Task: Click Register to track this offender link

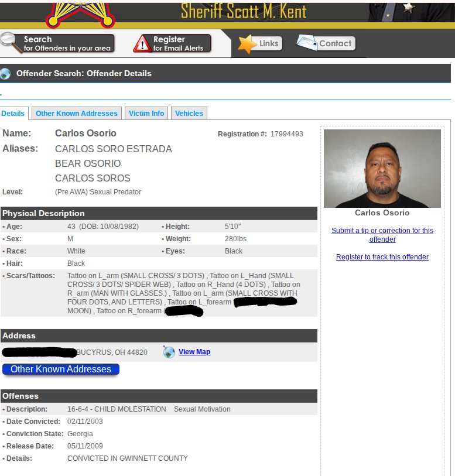Action: tap(382, 257)
